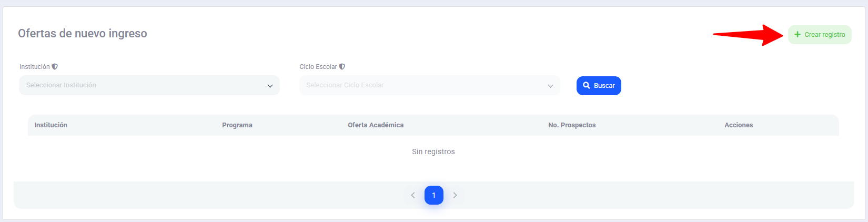Click the green Crear registro button
Viewport: 868px width, 222px height.
820,35
